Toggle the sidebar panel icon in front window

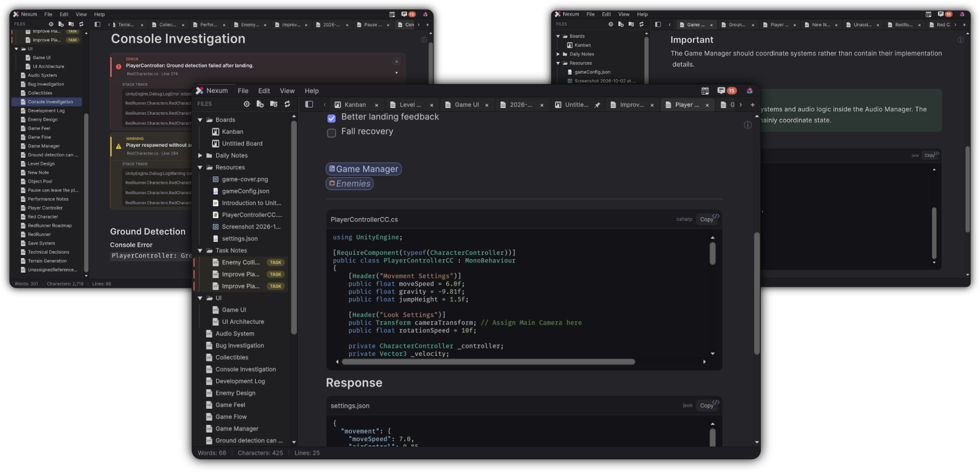point(309,104)
